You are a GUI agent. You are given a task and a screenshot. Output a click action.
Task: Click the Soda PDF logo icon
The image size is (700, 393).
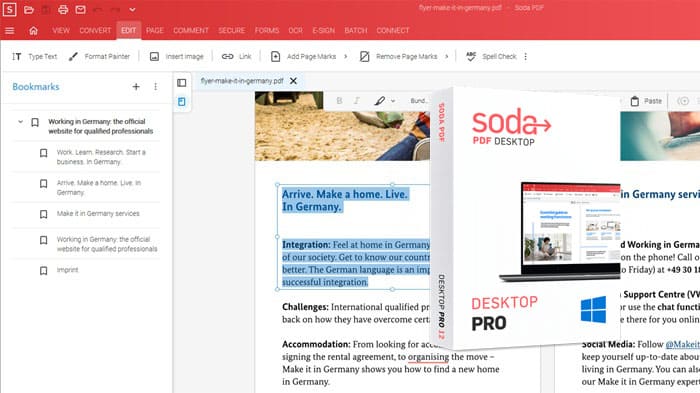[x=9, y=9]
